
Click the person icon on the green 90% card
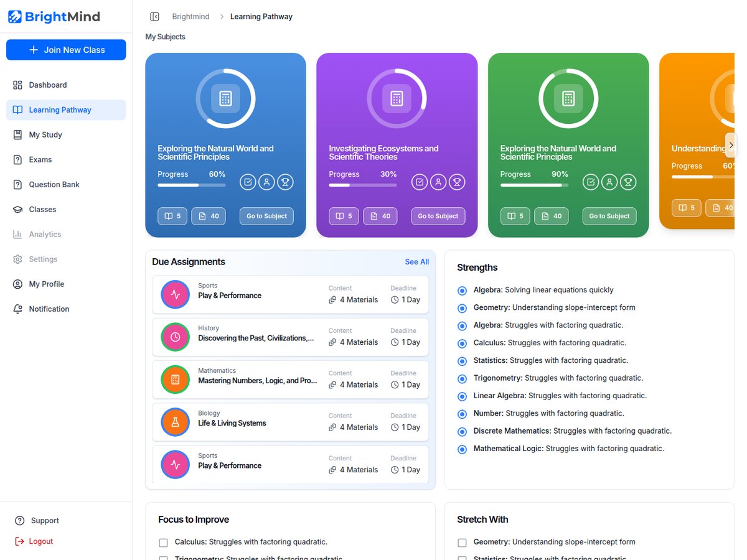point(609,182)
